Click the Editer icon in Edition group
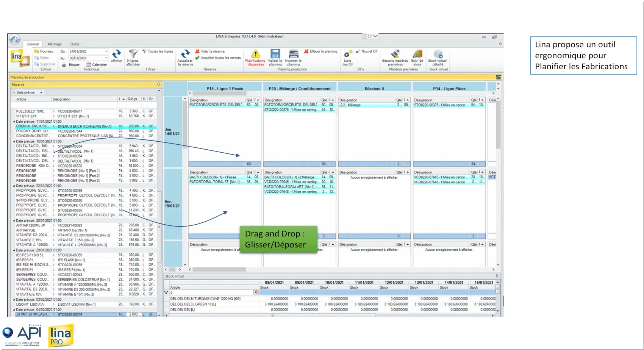 coord(37,58)
